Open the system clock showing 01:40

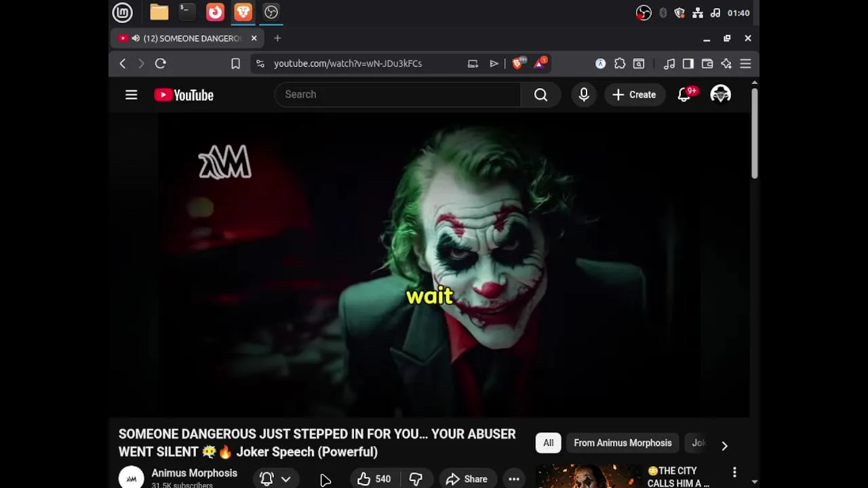738,13
